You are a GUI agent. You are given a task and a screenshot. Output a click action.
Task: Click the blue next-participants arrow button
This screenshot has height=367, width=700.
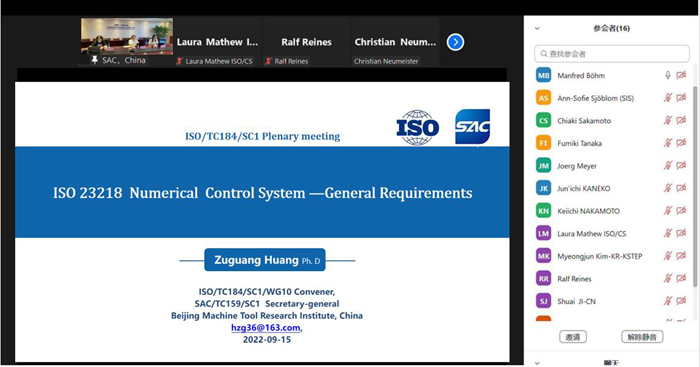click(455, 42)
